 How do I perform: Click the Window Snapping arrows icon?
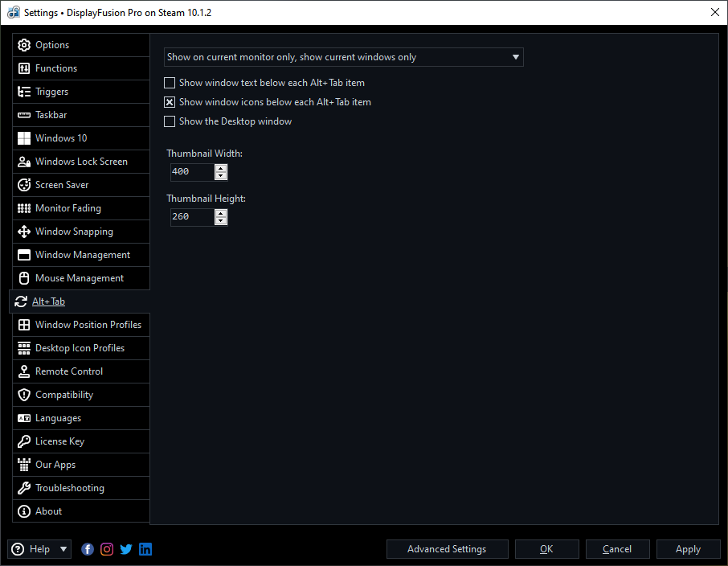[x=24, y=232]
